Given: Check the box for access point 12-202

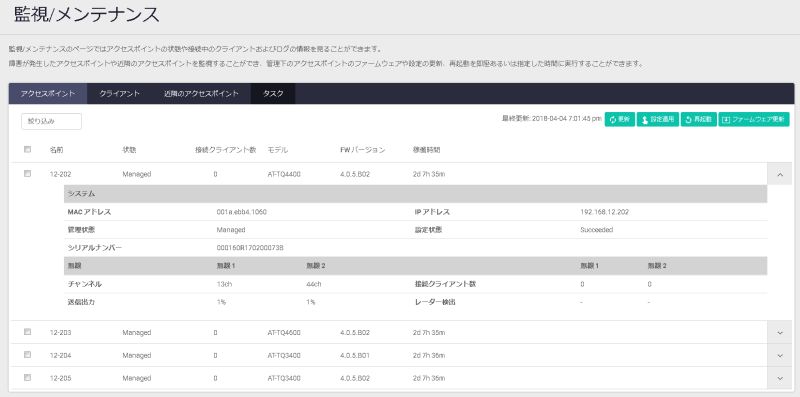Looking at the screenshot, I should (28, 173).
